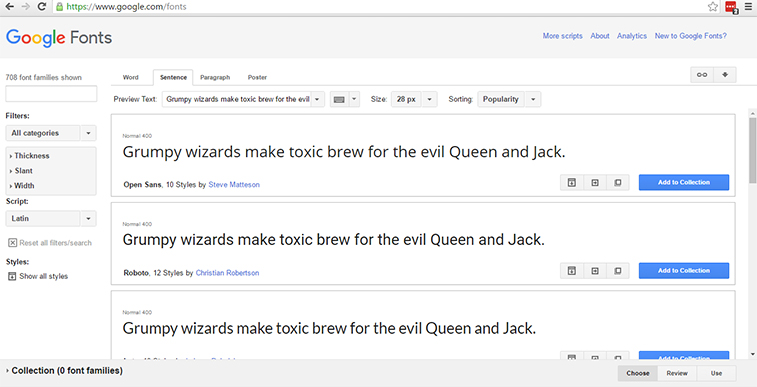This screenshot has height=387, width=757.
Task: Open the Chrome hamburger menu
Action: pyautogui.click(x=748, y=7)
